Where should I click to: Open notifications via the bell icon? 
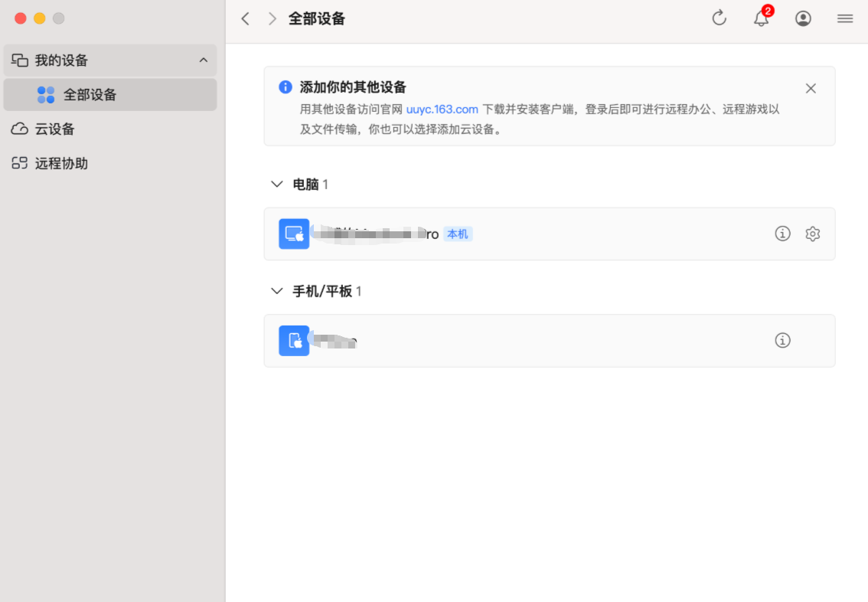pos(761,18)
